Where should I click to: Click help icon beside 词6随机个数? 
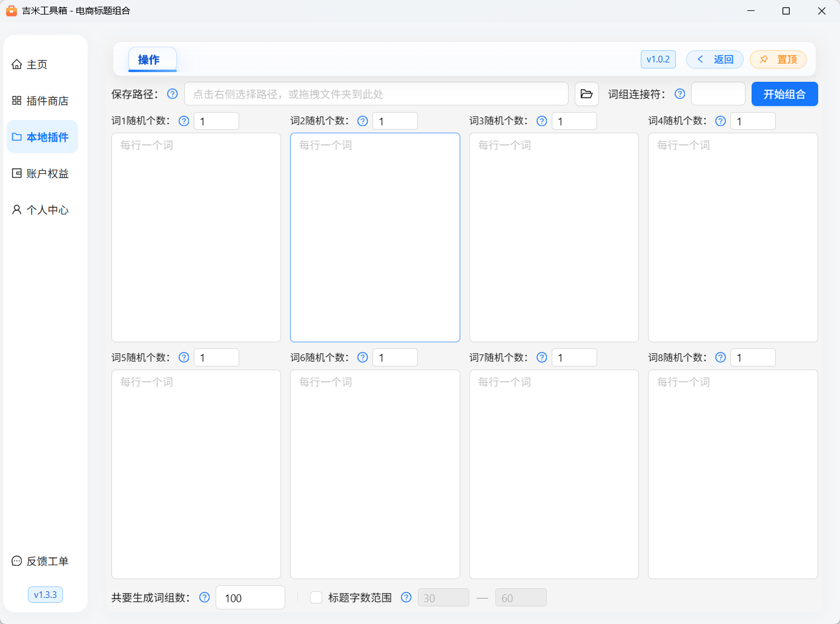pos(363,357)
